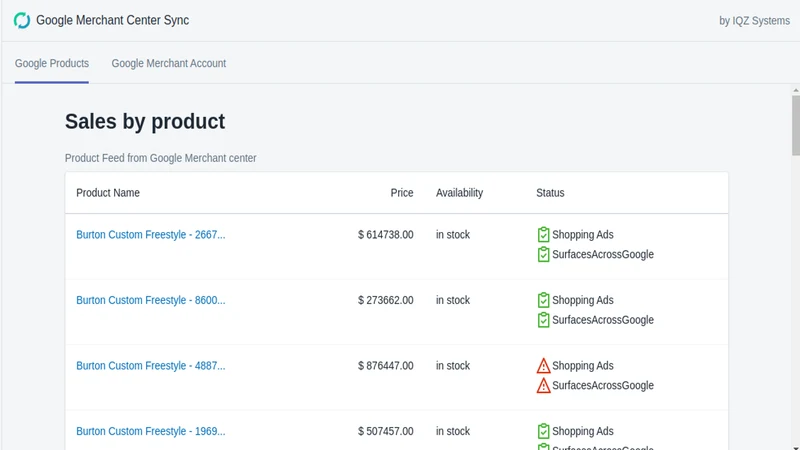This screenshot has width=800, height=450.
Task: Click SurfacesAcrossGoogle label in Burton 4887 row
Action: click(603, 385)
